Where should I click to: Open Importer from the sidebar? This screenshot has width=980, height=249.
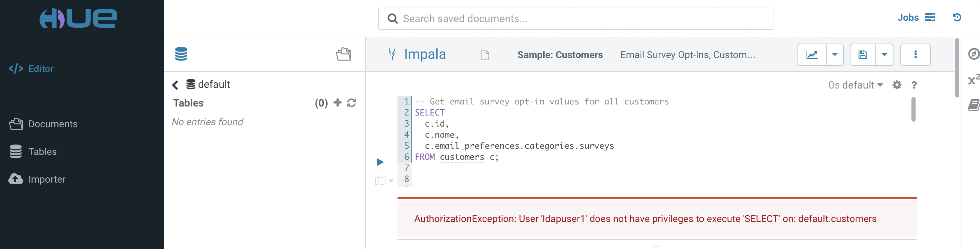[x=46, y=179]
